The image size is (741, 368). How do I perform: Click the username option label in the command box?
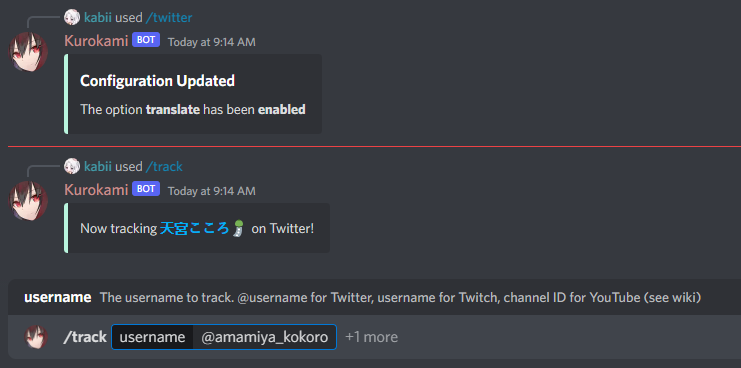tap(152, 337)
